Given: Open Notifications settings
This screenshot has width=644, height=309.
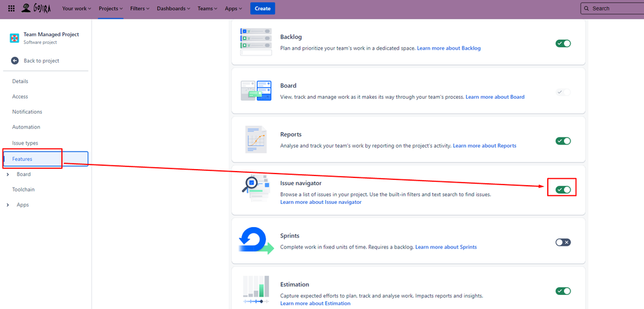Looking at the screenshot, I should 27,112.
